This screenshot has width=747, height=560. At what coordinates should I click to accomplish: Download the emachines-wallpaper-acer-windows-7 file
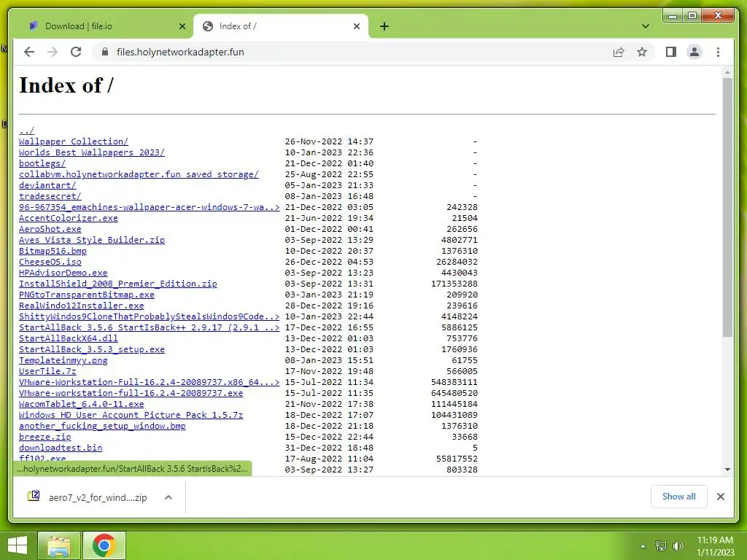(x=149, y=207)
